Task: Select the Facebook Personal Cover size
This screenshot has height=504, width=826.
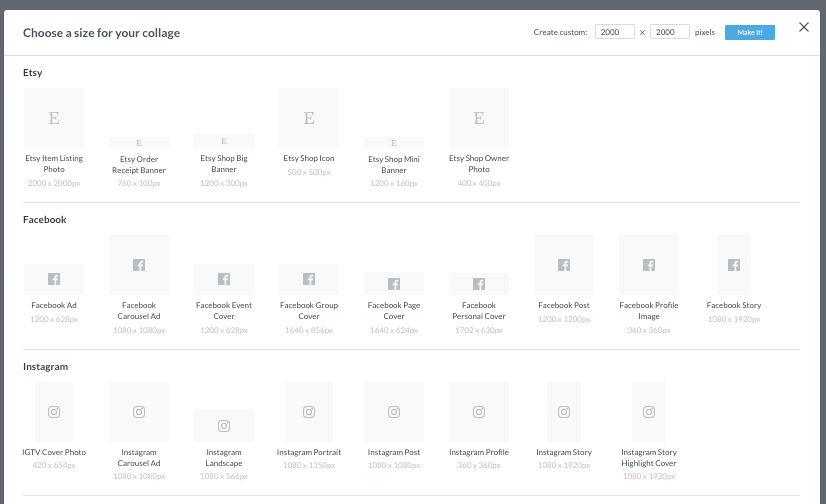Action: point(479,284)
